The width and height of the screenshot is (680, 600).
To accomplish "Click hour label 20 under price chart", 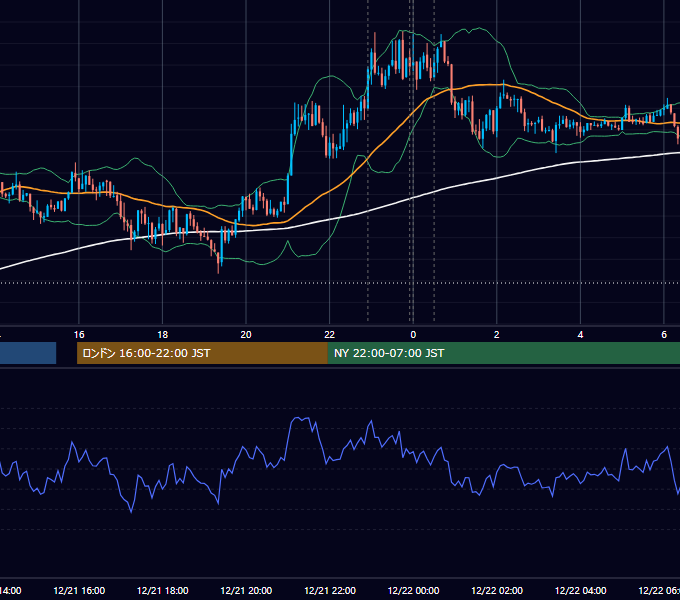I will click(x=246, y=335).
